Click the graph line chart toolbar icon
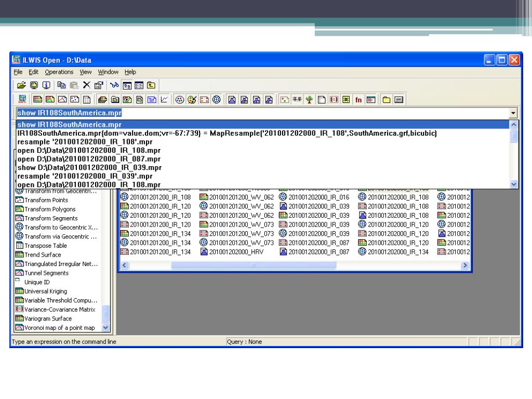 pyautogui.click(x=165, y=99)
